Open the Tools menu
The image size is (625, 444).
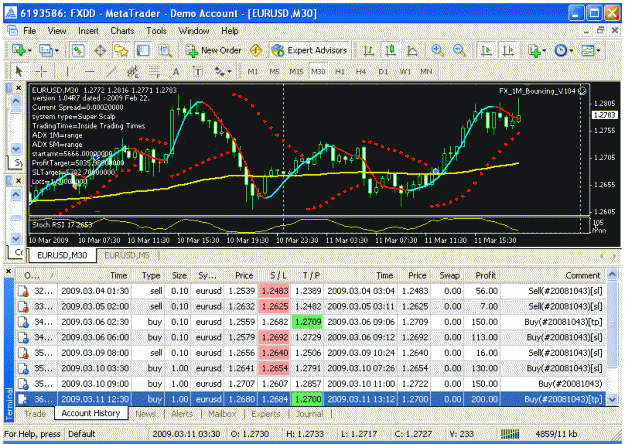[x=156, y=31]
